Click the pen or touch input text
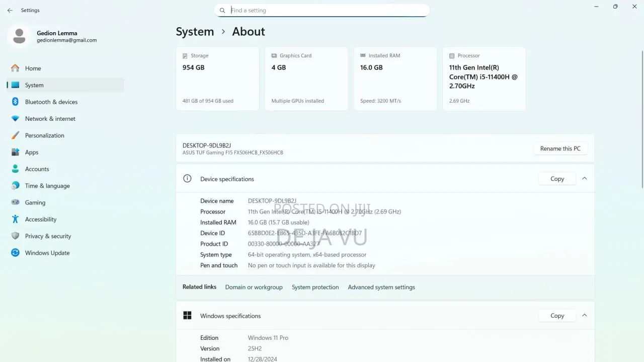This screenshot has width=644, height=362. point(311,265)
